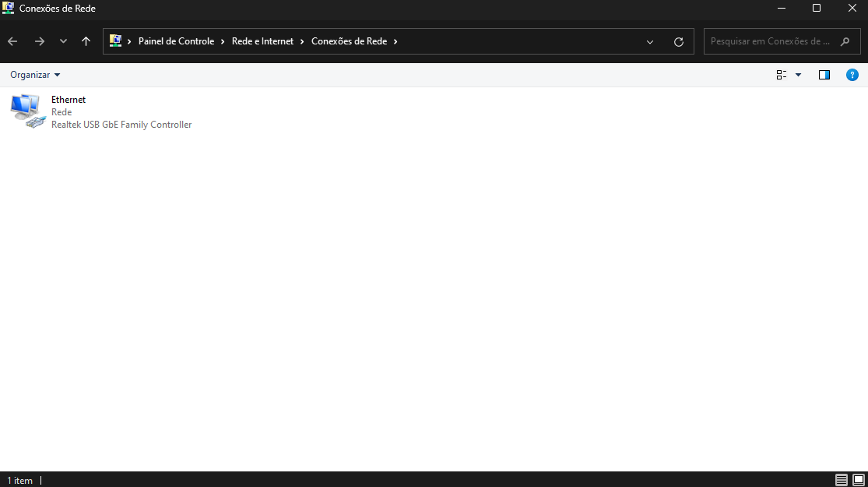Go back with the left arrow button

coord(12,41)
